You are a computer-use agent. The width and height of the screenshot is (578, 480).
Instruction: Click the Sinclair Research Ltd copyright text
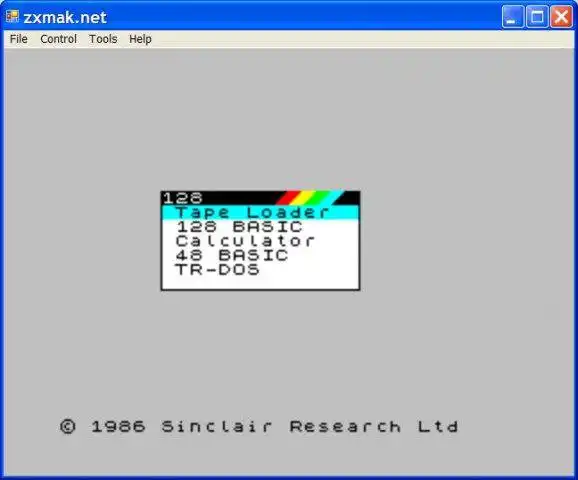coord(259,427)
